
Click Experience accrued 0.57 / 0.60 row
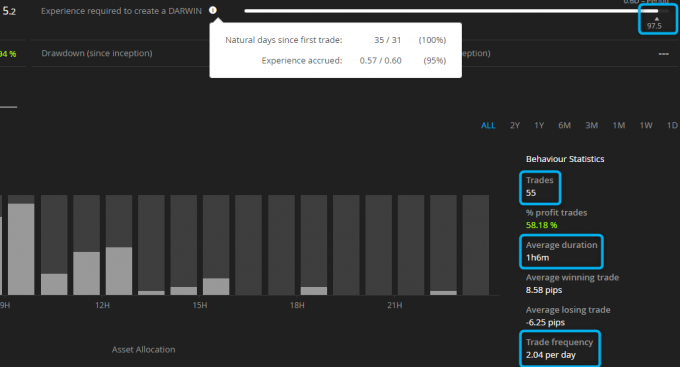(353, 60)
